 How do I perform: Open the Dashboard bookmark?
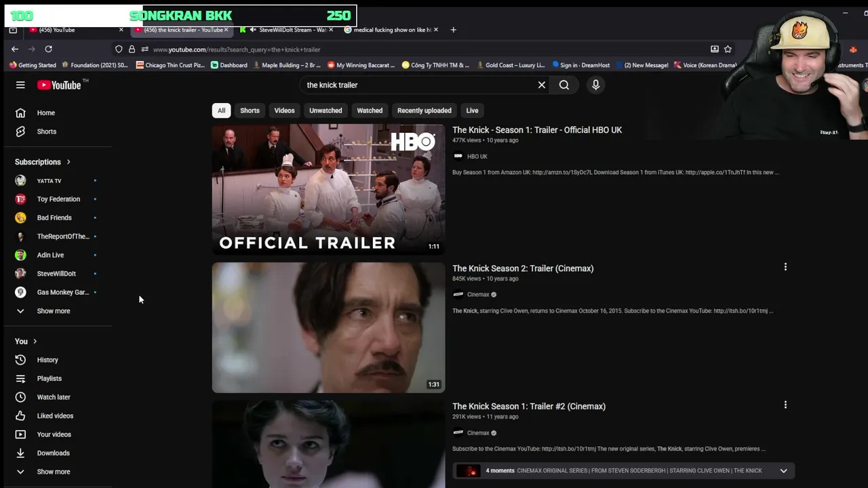(x=229, y=65)
